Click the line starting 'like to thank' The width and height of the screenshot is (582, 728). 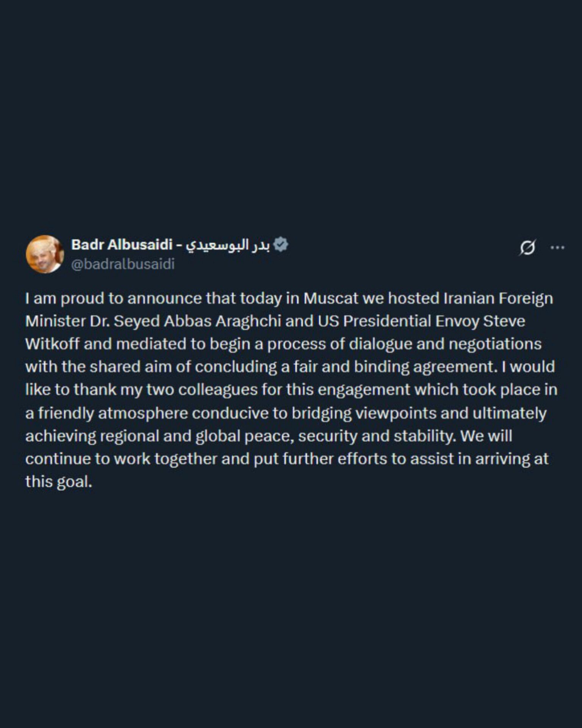[x=291, y=390]
